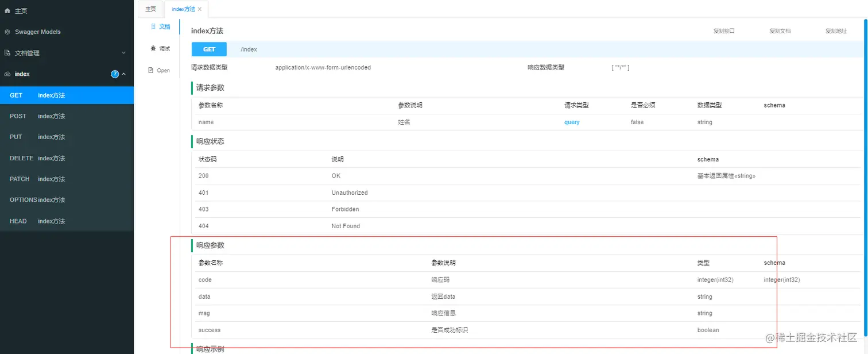
Task: Click the file icon for Open
Action: pos(152,70)
